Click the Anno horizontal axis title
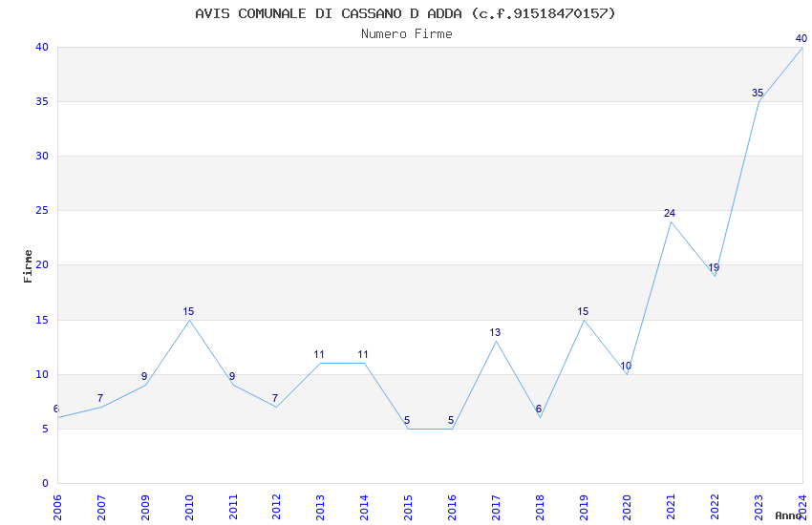812x525 pixels. pos(788,515)
